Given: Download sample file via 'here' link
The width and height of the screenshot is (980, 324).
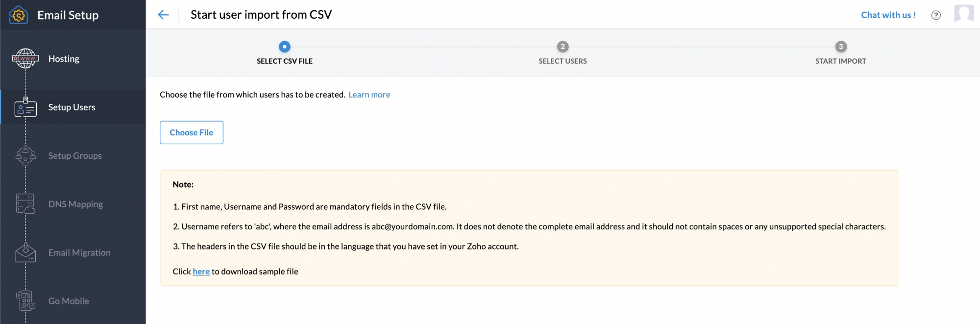Looking at the screenshot, I should [x=201, y=272].
